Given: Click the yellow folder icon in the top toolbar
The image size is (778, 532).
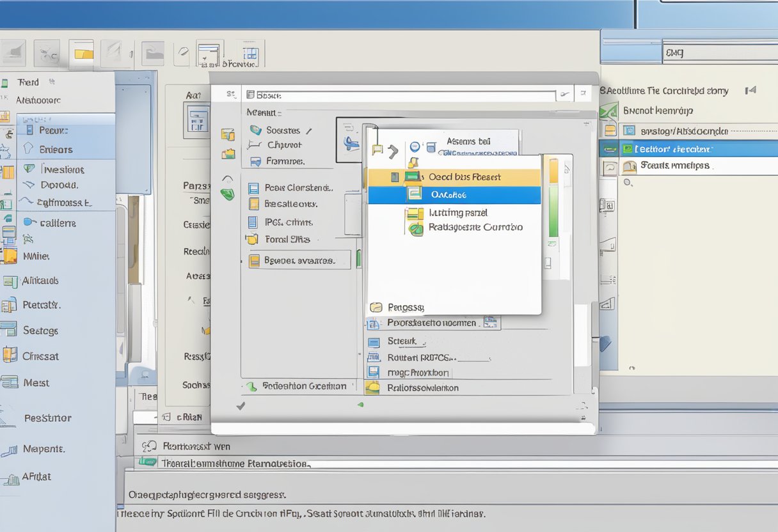Looking at the screenshot, I should pyautogui.click(x=82, y=54).
